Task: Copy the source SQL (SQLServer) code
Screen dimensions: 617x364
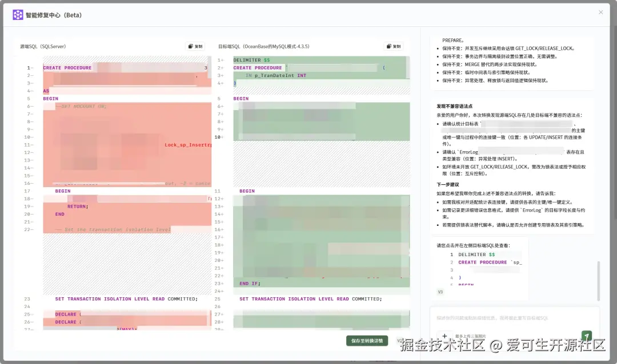Action: coord(195,46)
